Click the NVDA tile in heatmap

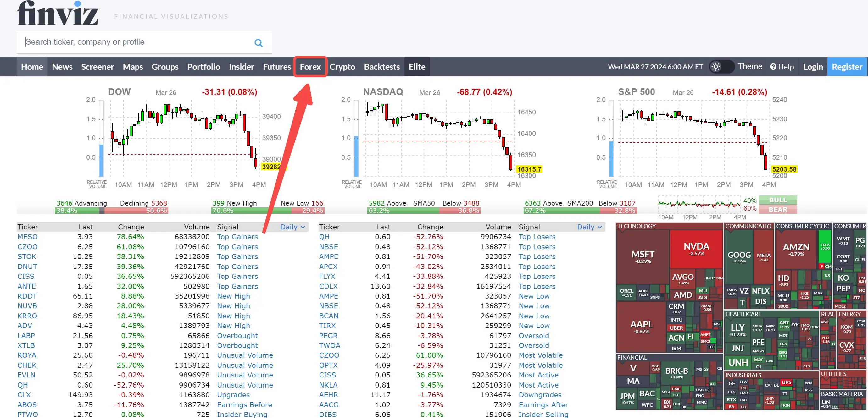(696, 249)
